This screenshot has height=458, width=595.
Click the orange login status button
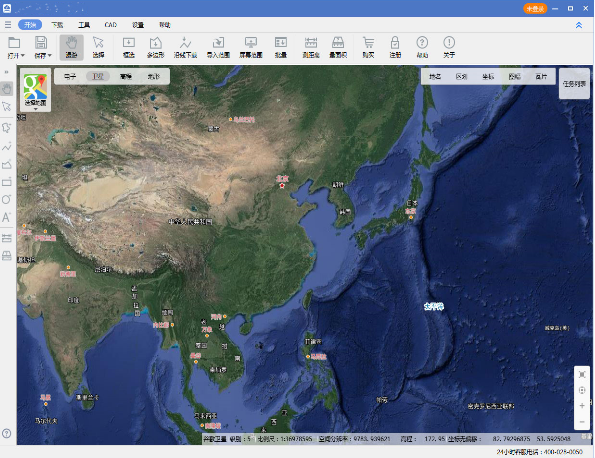coord(535,8)
